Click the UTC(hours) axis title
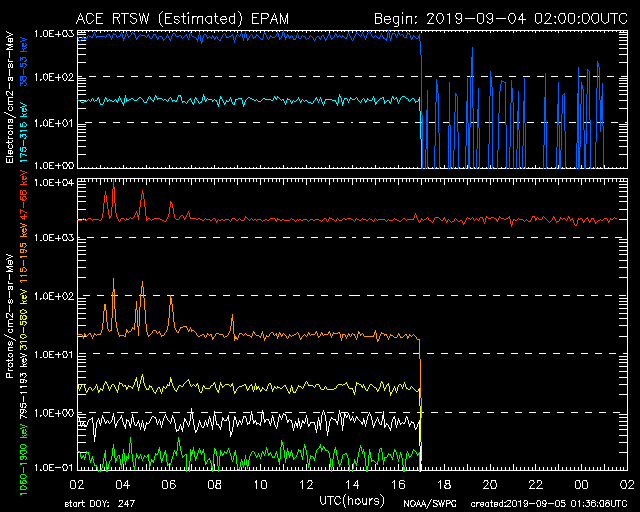640x512 pixels. pyautogui.click(x=352, y=497)
